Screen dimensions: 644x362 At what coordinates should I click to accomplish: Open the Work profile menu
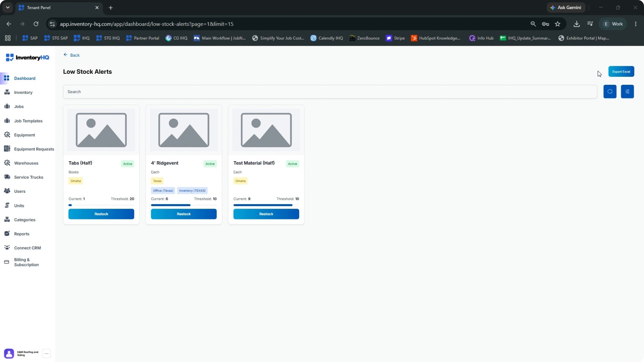tap(613, 24)
